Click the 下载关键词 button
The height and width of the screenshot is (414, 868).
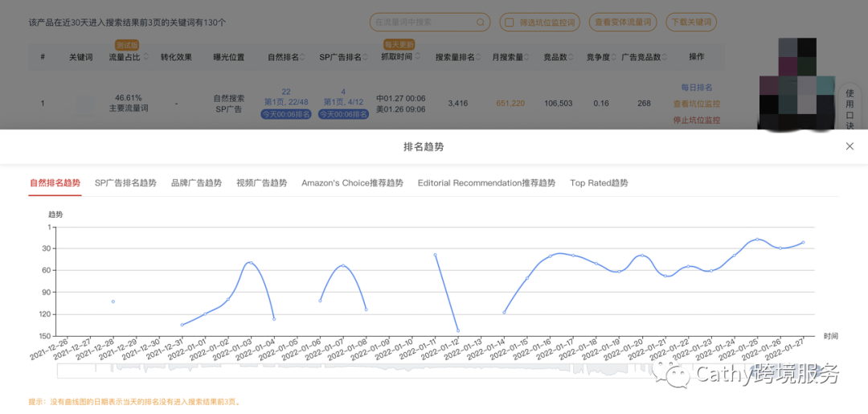coord(691,23)
